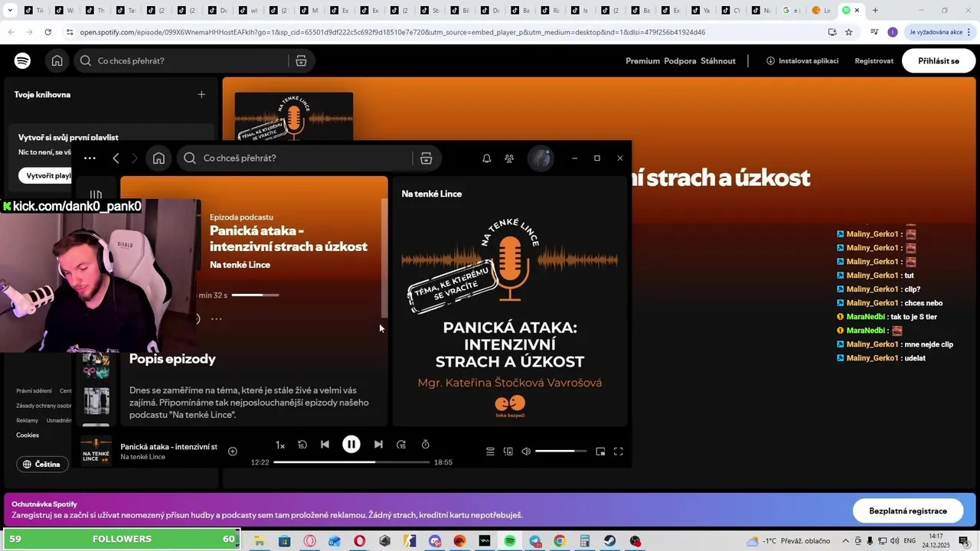980x551 pixels.
Task: Skip forward 15 seconds in the podcast
Action: tap(401, 444)
